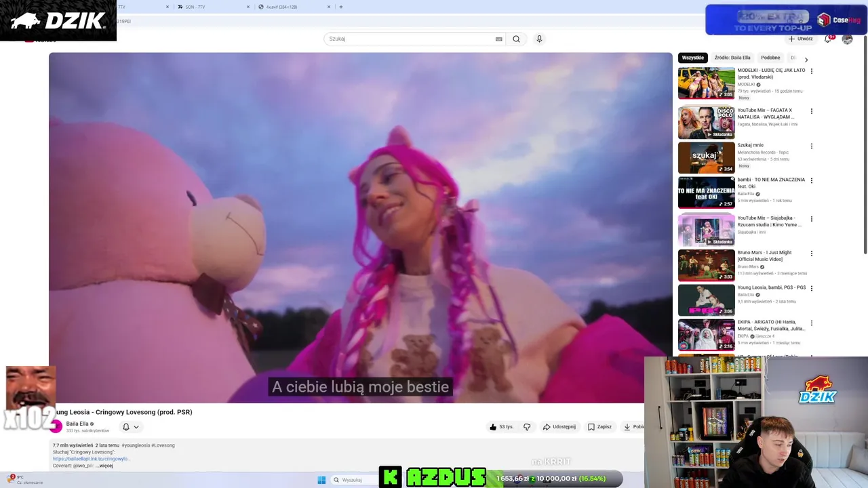Open the on-screen keyboard icon in search box
868x488 pixels.
[499, 39]
